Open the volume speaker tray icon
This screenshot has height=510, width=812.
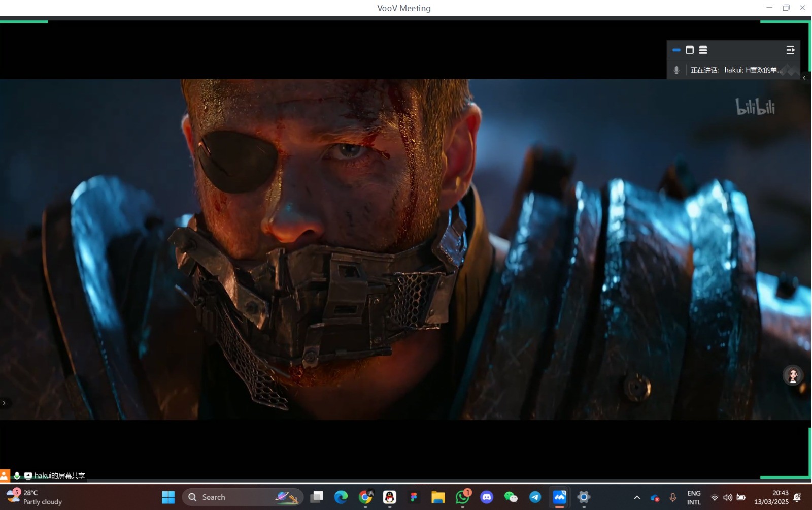[x=728, y=497]
